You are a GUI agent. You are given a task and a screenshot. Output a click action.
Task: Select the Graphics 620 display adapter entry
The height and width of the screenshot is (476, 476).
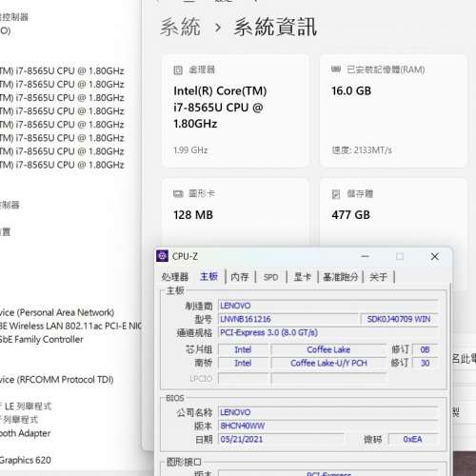(x=26, y=460)
